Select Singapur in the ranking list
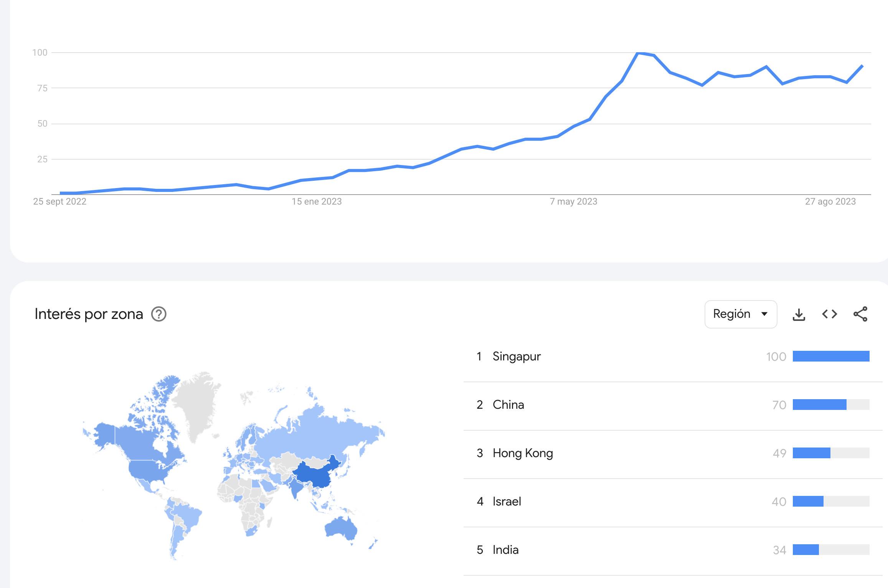888x588 pixels. (517, 357)
